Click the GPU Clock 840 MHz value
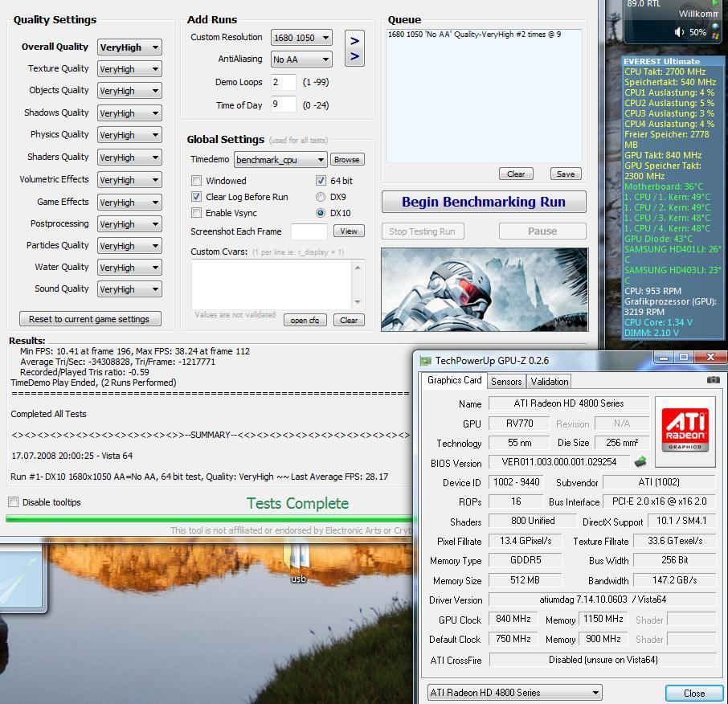 [x=513, y=619]
